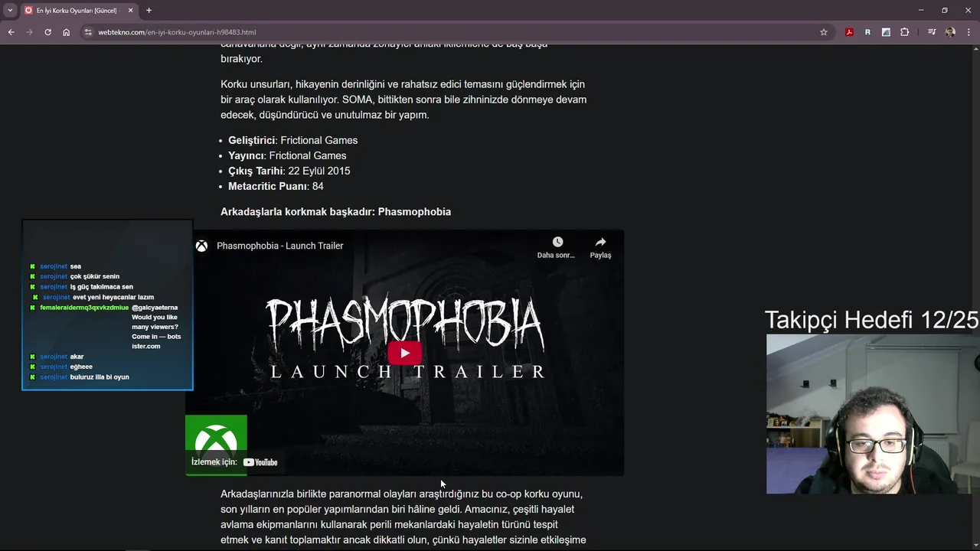Share the video via Paylaş
This screenshot has height=551, width=980.
pyautogui.click(x=600, y=247)
